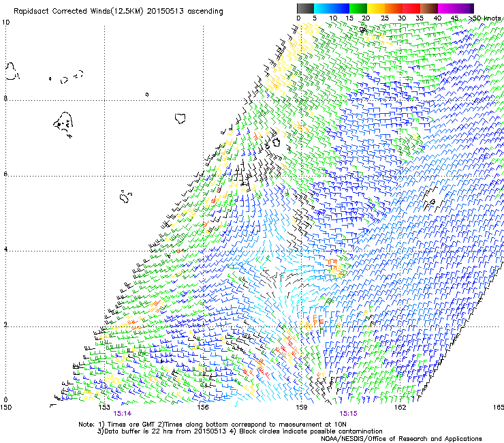504x443 pixels.
Task: Click the red 30-35 knots legend swatch
Action: [x=411, y=8]
